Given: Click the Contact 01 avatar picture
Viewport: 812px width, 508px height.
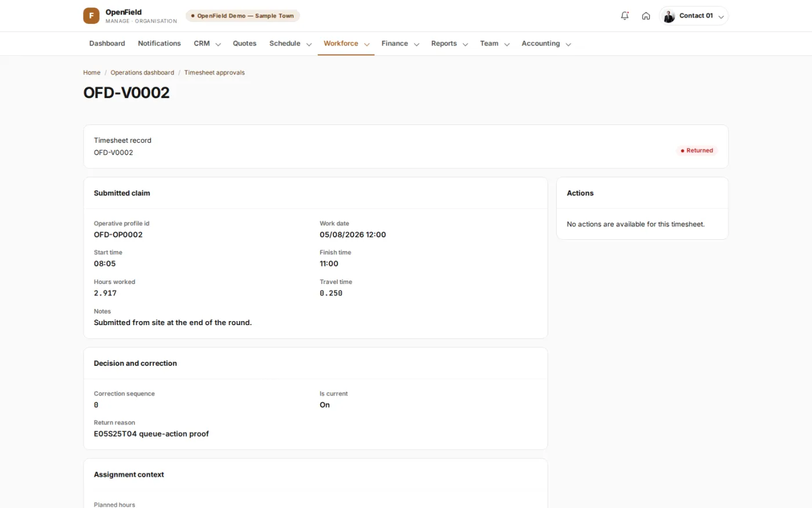Looking at the screenshot, I should click(669, 16).
